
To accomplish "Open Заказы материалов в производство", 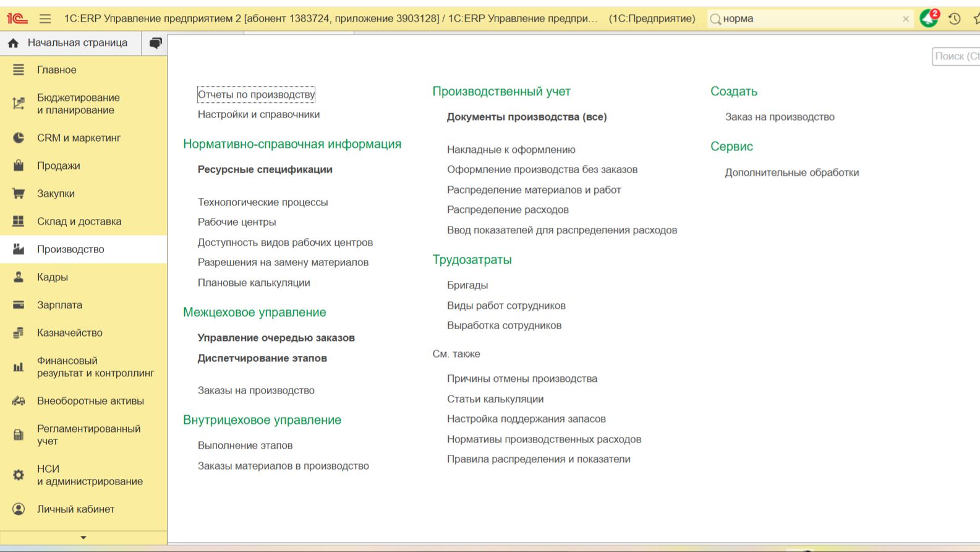I will (283, 466).
